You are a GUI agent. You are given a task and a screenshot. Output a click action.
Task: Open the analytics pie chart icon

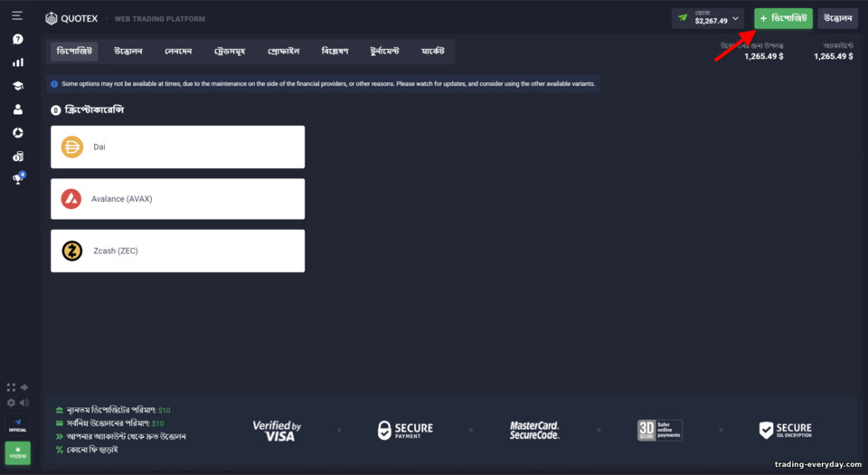[x=18, y=133]
